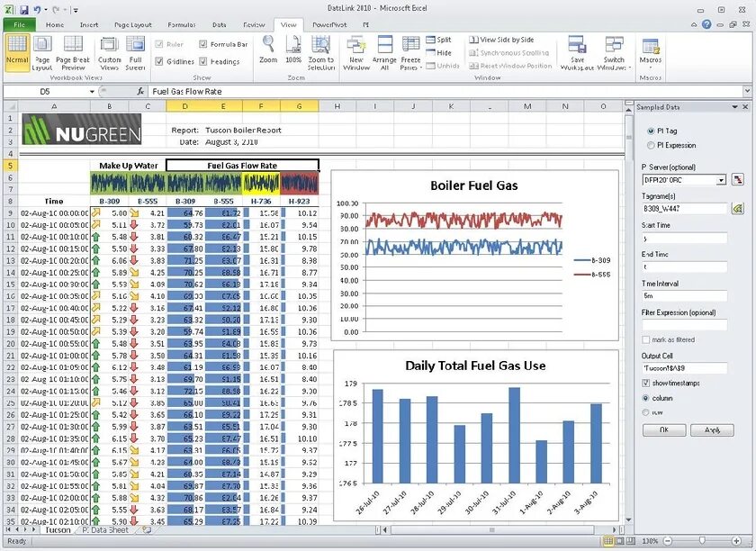The image size is (756, 551).
Task: Select the column radio option
Action: pos(645,398)
